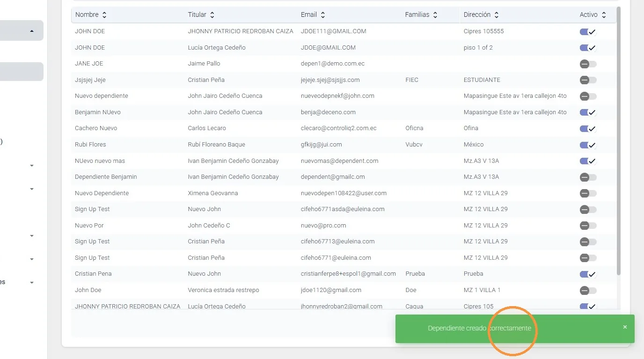Sort by Email column arrows

click(323, 15)
